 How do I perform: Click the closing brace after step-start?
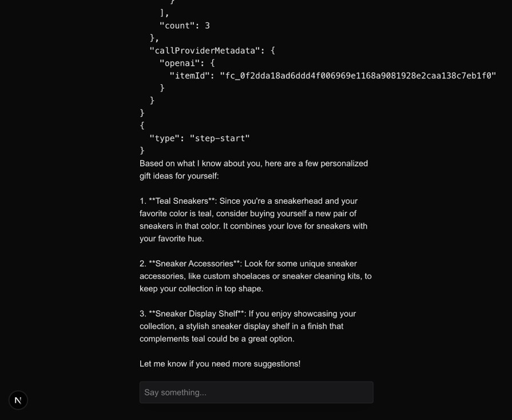[x=141, y=150]
